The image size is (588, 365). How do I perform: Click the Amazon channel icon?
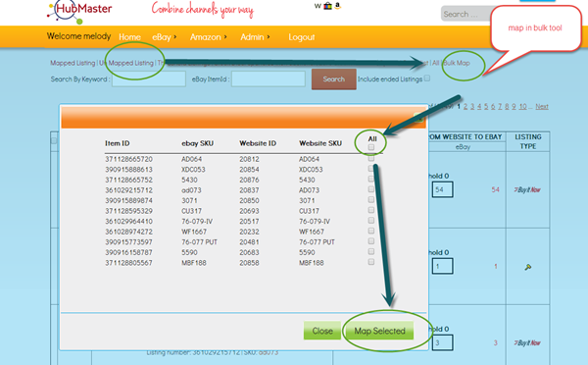point(338,6)
